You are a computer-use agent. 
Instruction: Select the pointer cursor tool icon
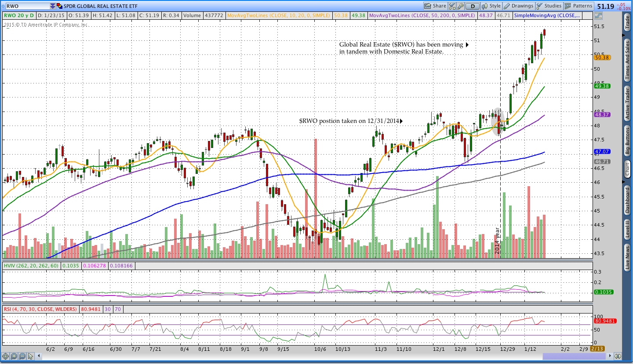coord(30,356)
